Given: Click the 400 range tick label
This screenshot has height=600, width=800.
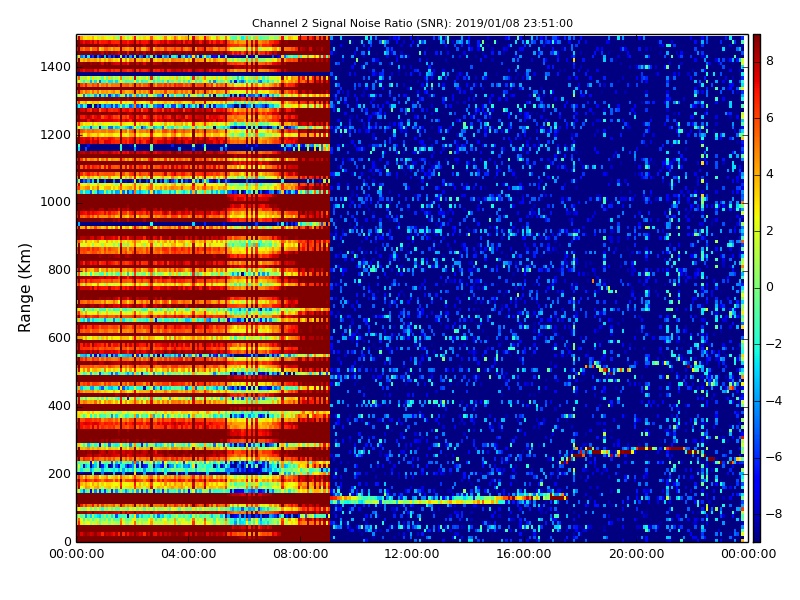Looking at the screenshot, I should [59, 406].
